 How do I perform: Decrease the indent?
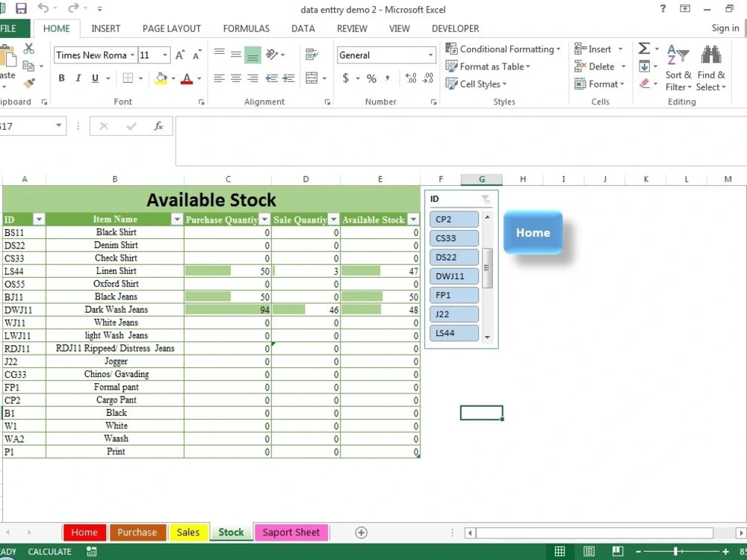pos(272,78)
